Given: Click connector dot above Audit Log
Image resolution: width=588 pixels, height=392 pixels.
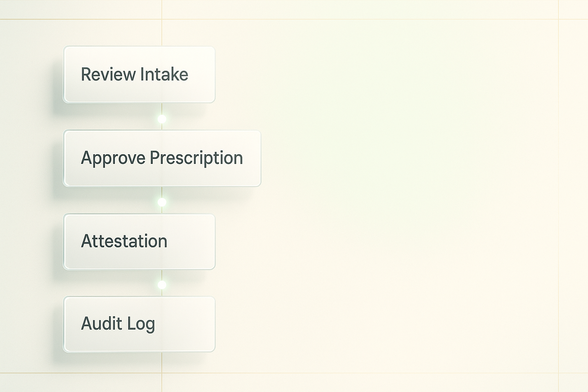Looking at the screenshot, I should click(x=162, y=285).
